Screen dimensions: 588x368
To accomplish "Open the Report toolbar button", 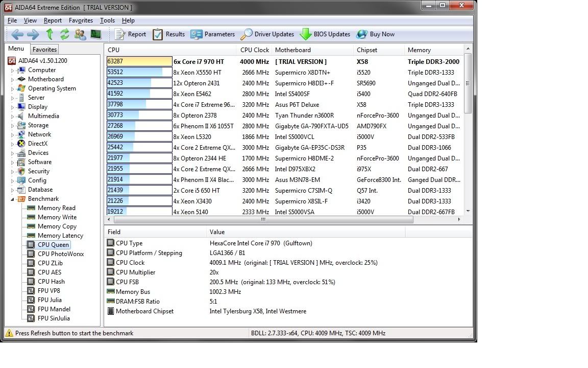I will 130,34.
